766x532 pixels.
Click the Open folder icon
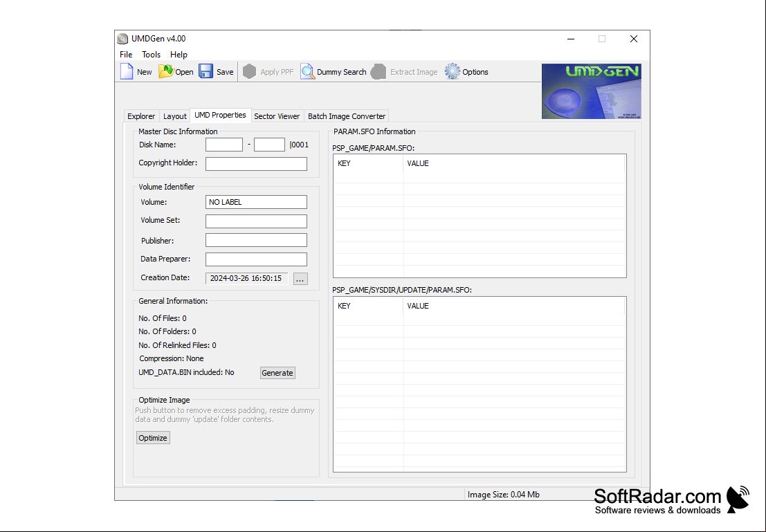point(166,72)
